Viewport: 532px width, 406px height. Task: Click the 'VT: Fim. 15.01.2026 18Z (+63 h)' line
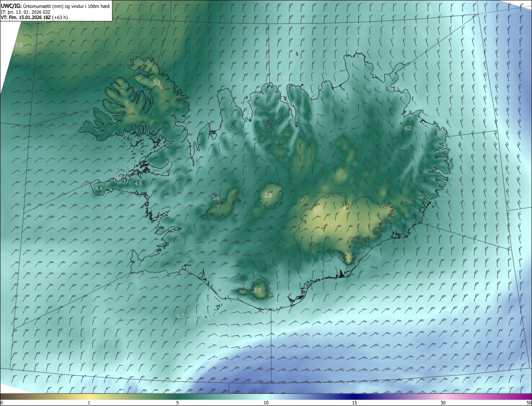(34, 17)
